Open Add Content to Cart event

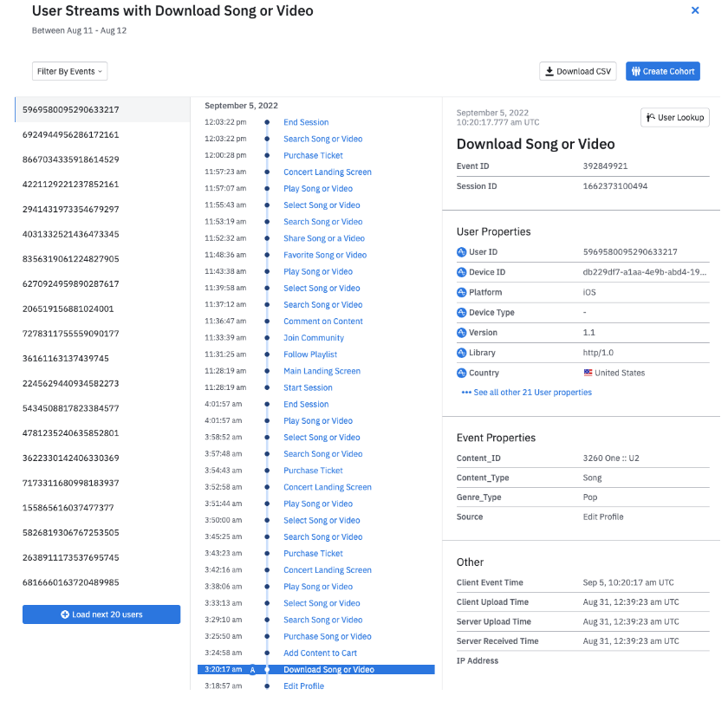click(320, 653)
